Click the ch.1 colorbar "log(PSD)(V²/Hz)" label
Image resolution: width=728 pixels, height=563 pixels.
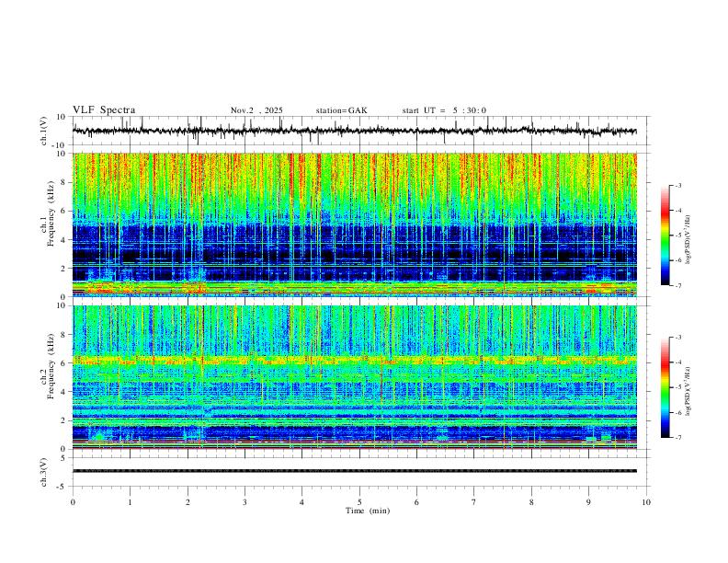point(688,240)
